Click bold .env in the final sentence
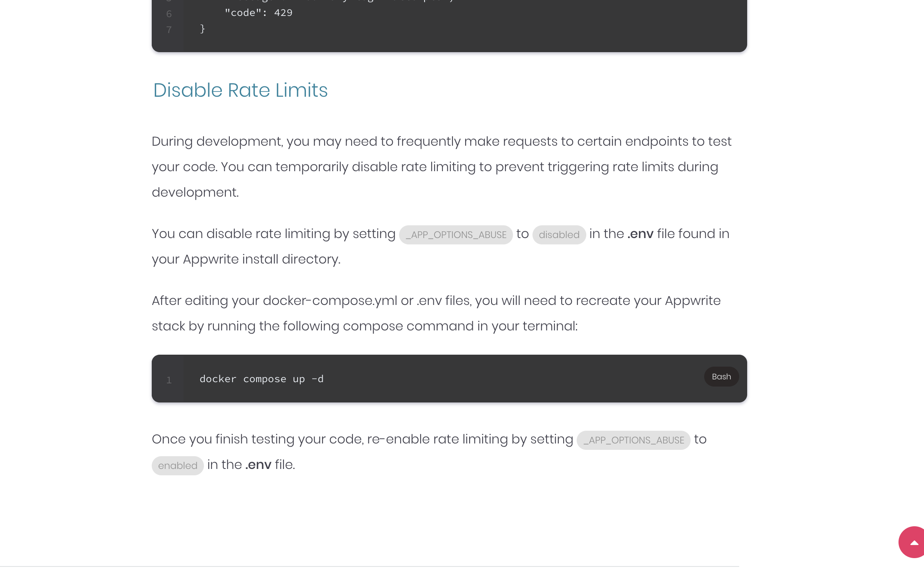 [258, 465]
